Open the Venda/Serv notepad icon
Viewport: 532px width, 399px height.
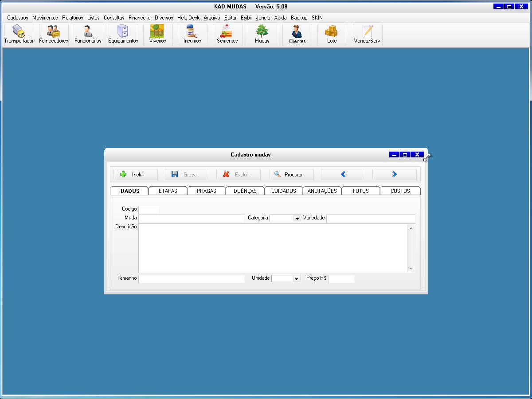[x=368, y=35]
